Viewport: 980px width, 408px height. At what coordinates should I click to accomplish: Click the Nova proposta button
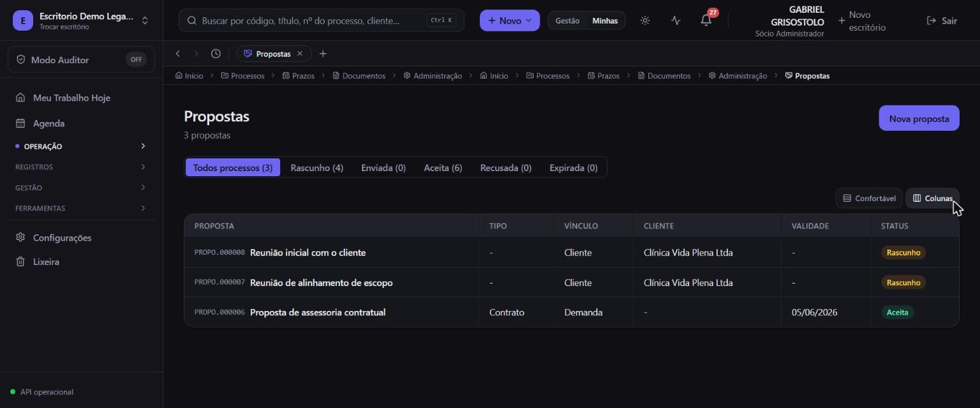coord(919,118)
